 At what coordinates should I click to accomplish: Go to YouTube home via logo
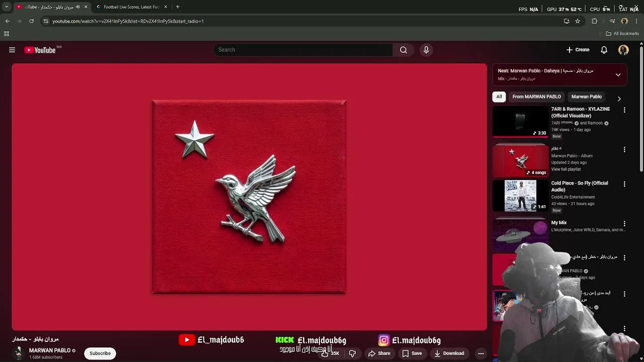click(40, 50)
